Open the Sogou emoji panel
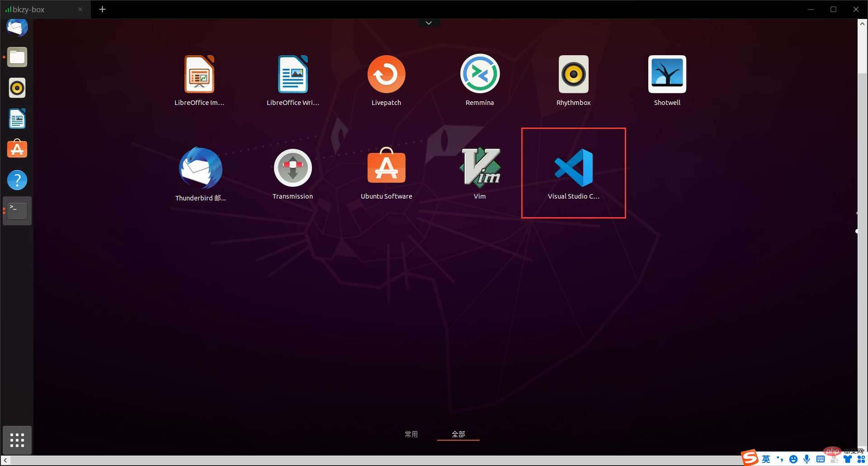Viewport: 868px width, 466px height. coord(793,459)
